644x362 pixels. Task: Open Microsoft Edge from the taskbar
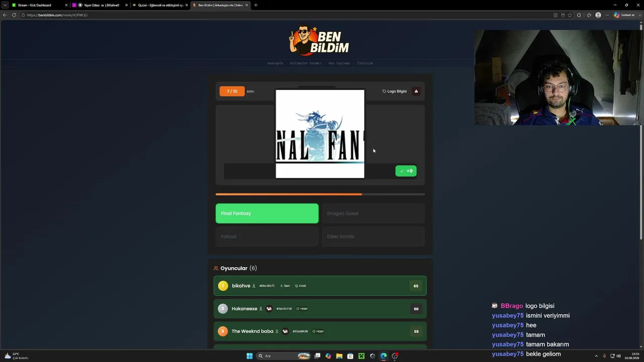[x=383, y=356]
